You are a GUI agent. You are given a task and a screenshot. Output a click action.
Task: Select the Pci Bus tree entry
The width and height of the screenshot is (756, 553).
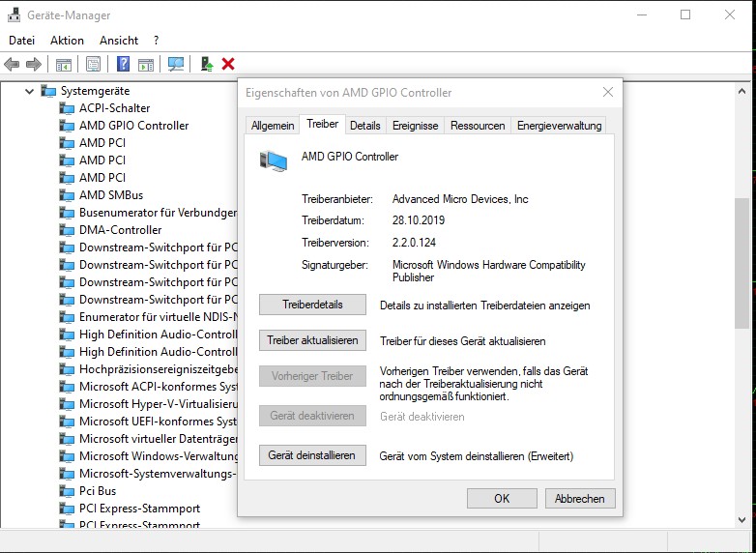(x=98, y=491)
